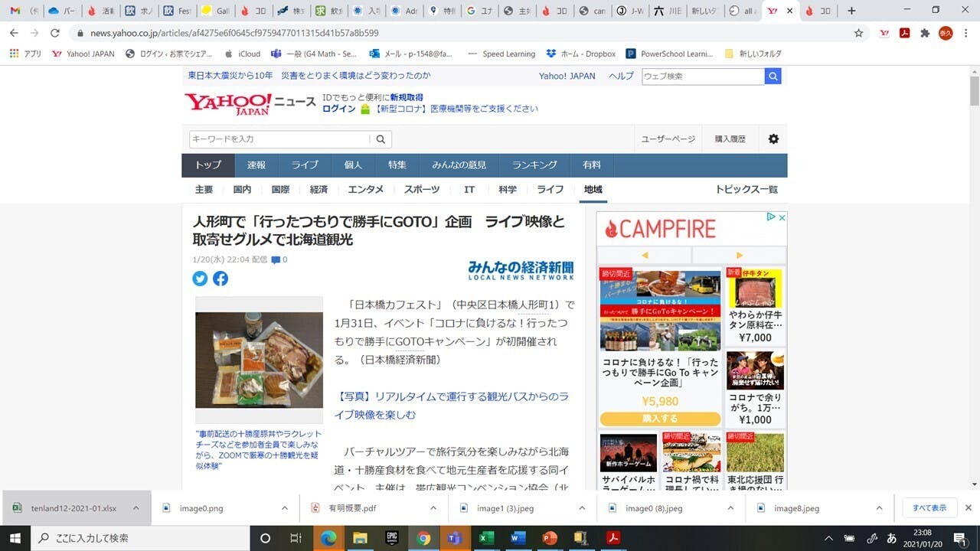Click the blue web search button

[x=773, y=76]
